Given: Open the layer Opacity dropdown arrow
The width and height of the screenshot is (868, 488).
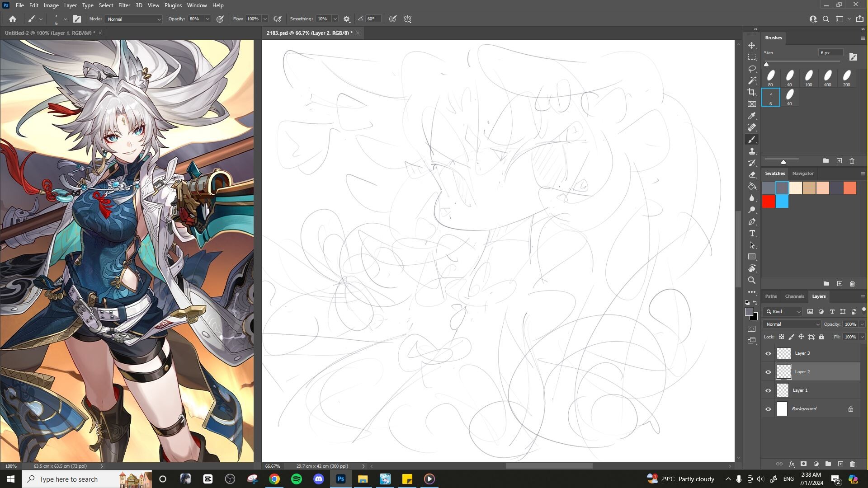Looking at the screenshot, I should click(x=862, y=324).
